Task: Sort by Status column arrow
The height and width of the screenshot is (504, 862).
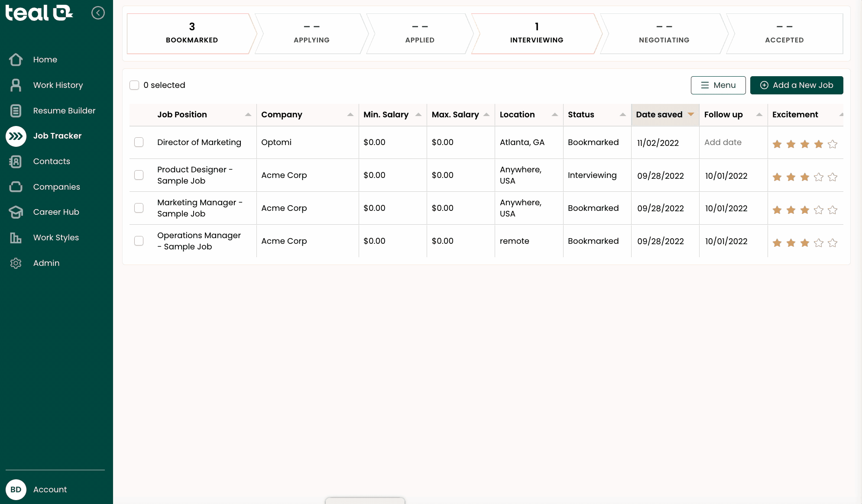Action: point(623,115)
